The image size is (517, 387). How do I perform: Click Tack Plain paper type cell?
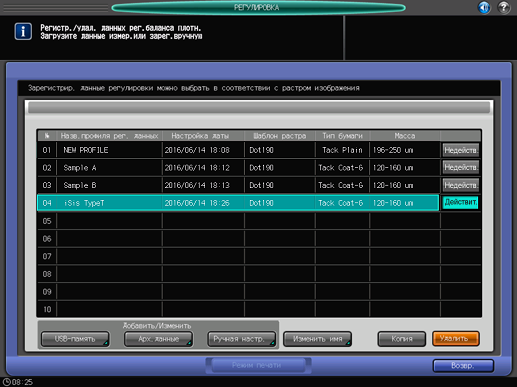(x=342, y=150)
